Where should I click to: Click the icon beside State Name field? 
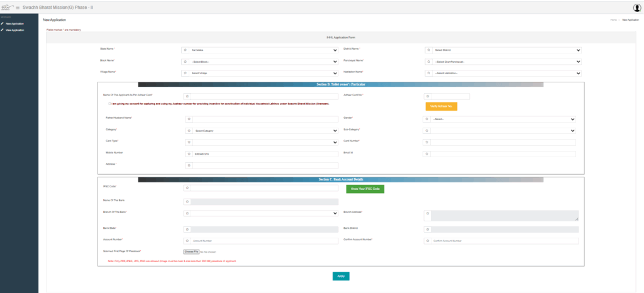tap(185, 50)
